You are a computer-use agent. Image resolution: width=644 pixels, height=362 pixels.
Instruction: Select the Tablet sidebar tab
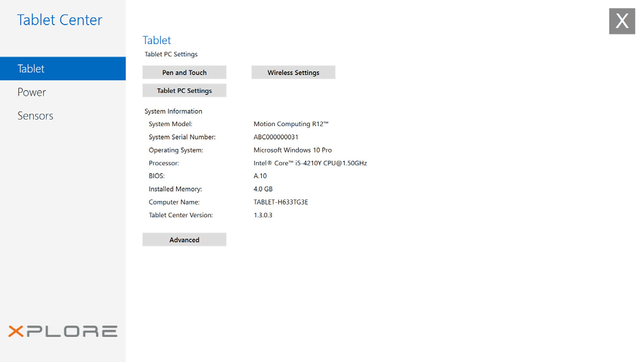(63, 69)
